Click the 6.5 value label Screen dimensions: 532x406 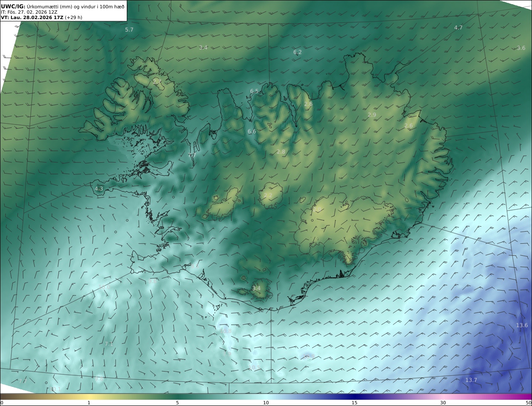[x=254, y=91]
